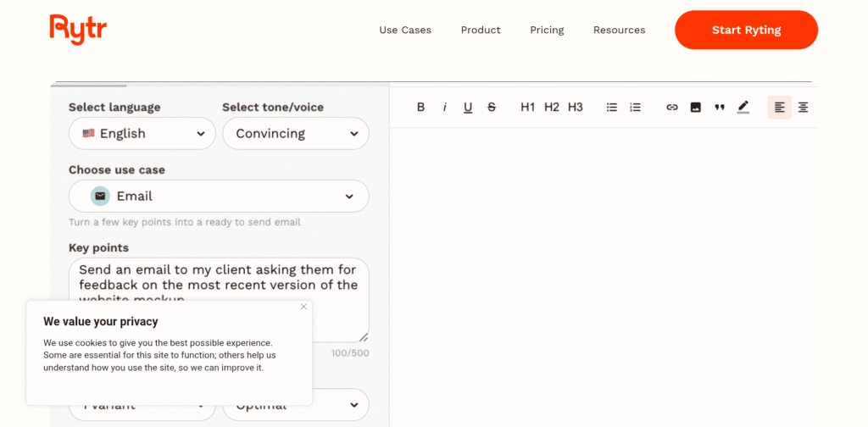
Task: Insert an image in the editor
Action: tap(696, 108)
